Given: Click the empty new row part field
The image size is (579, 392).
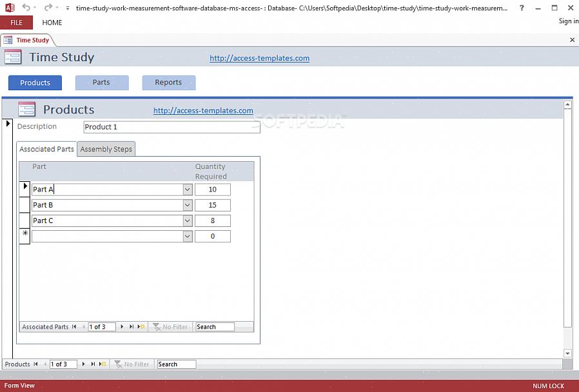Looking at the screenshot, I should tap(108, 236).
